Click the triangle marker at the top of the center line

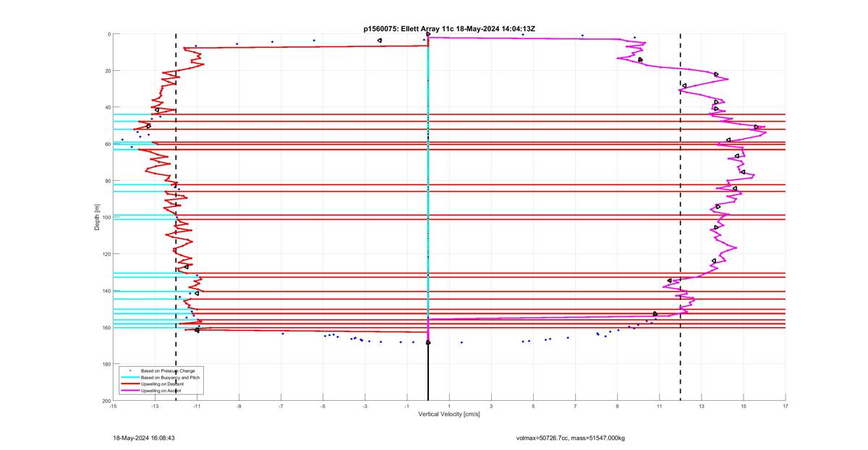click(x=429, y=34)
